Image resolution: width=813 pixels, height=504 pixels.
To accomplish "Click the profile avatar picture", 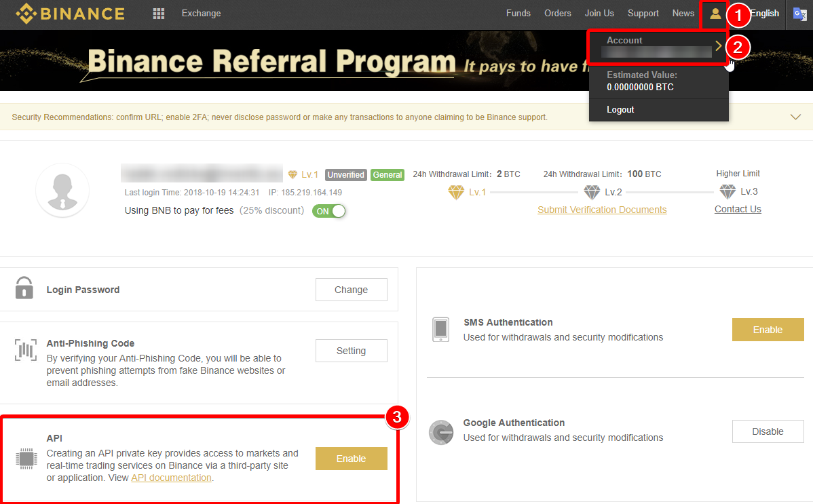I will tap(62, 191).
